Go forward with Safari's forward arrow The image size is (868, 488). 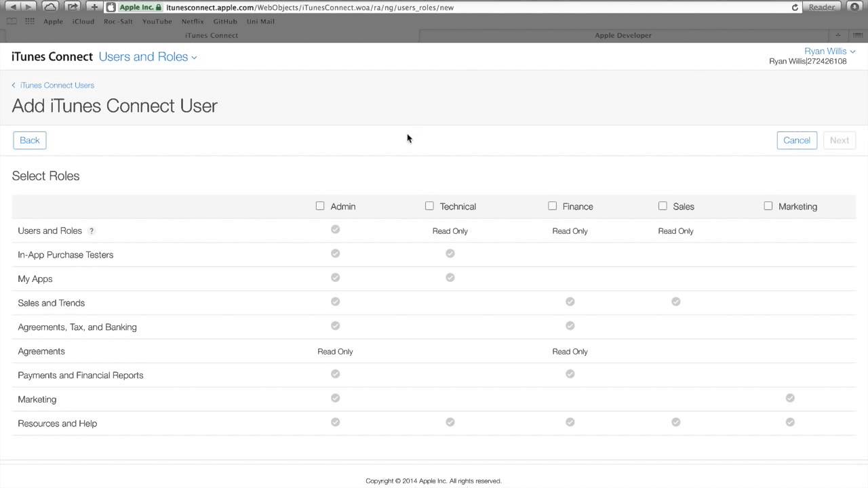pos(29,7)
